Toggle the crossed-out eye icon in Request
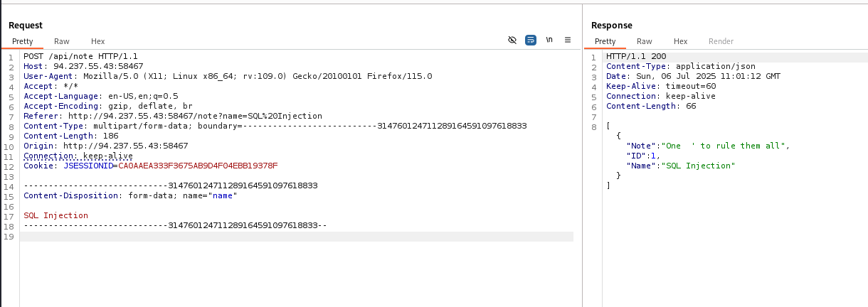 click(x=512, y=40)
